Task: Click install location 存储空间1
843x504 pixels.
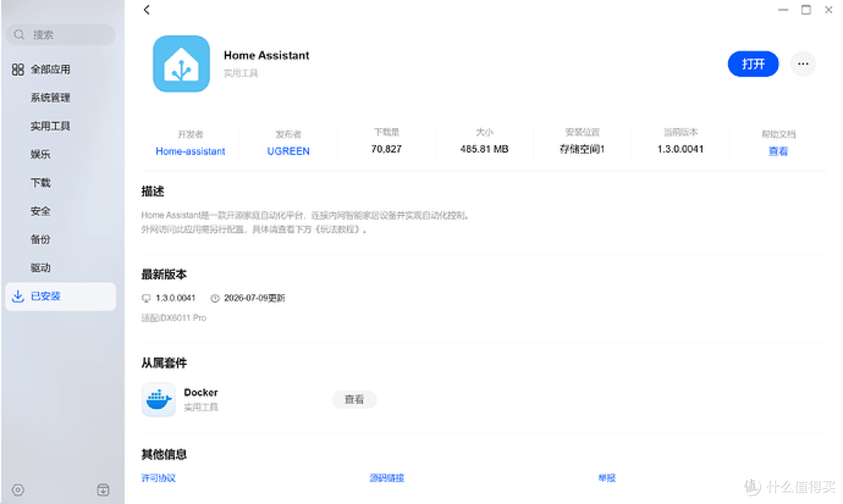Action: pos(582,149)
